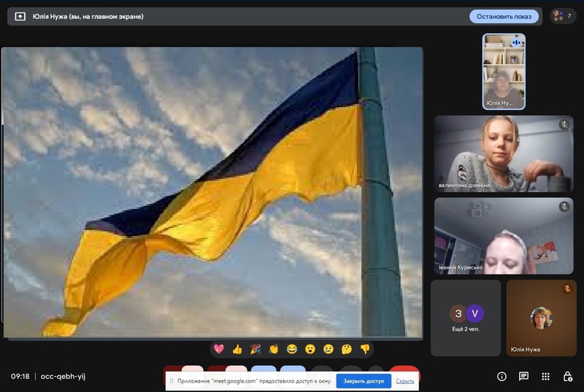Screen dimensions: 584x392
Task: React with the thinking face emoji
Action: point(347,349)
